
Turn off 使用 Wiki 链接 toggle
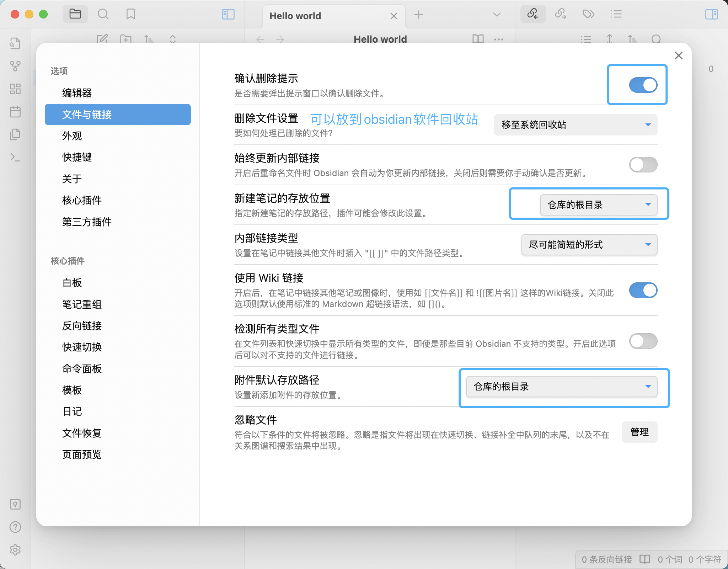coord(643,290)
